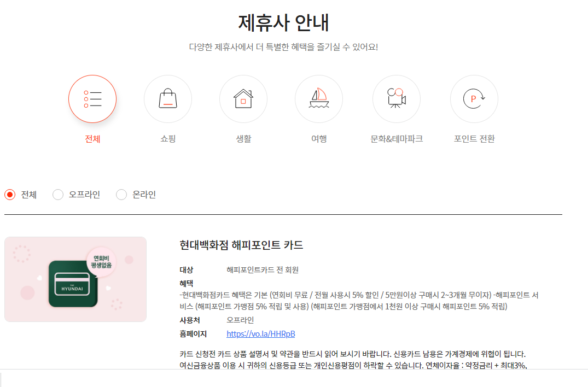Click the 카드 신청전 카드 상품 설명서 notice
588x387 pixels.
353,360
